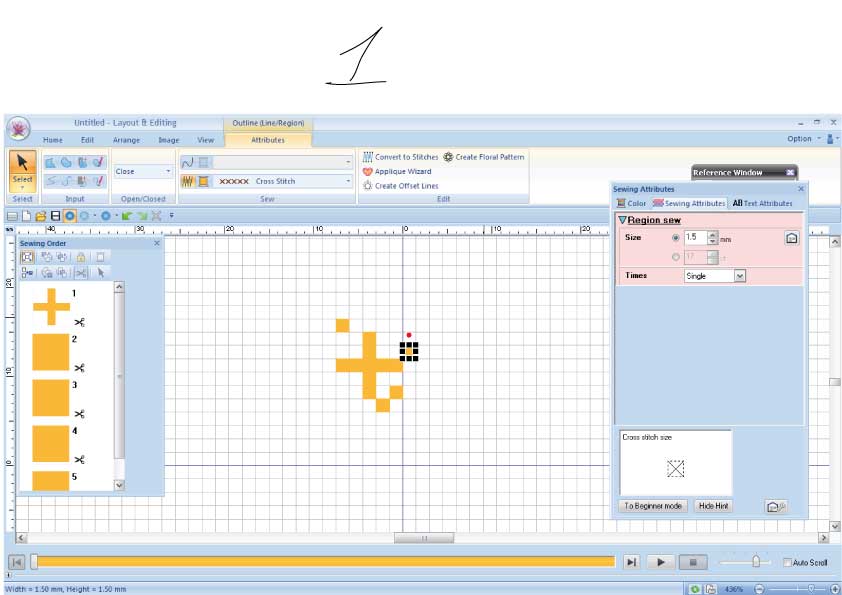Open the quick access toolbar customize arrow

click(x=171, y=216)
